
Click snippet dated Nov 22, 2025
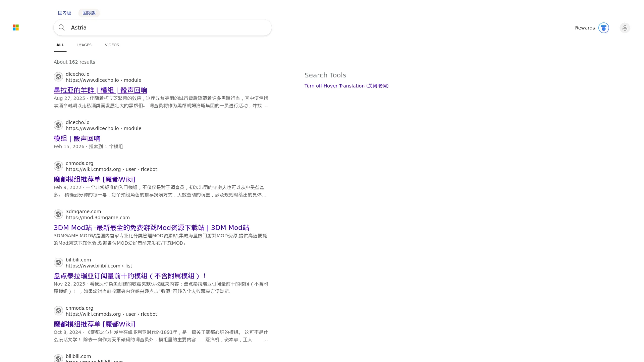point(161,288)
